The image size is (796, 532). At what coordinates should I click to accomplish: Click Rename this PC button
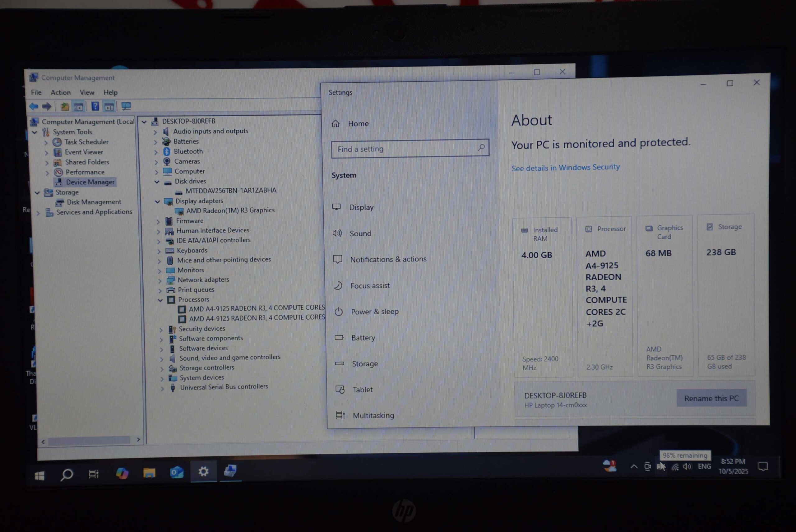coord(711,398)
